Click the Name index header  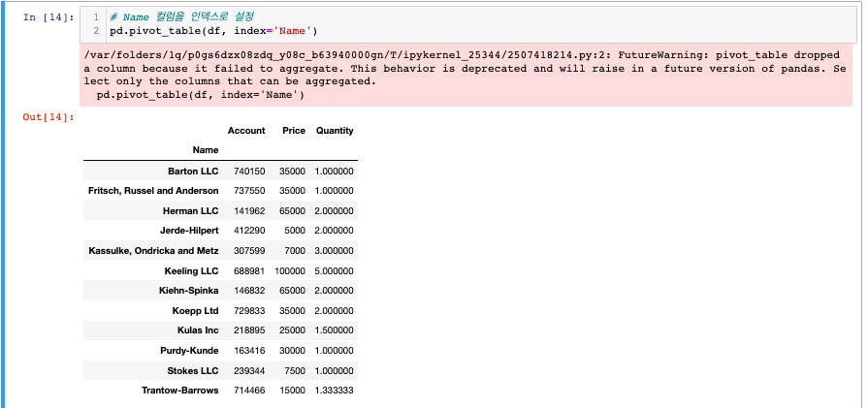[206, 150]
